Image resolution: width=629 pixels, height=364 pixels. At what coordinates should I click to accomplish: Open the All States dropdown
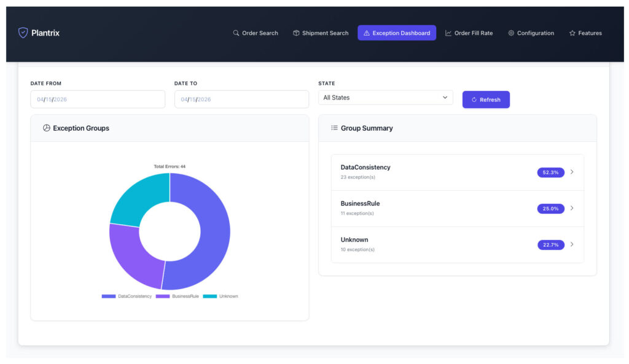tap(385, 98)
